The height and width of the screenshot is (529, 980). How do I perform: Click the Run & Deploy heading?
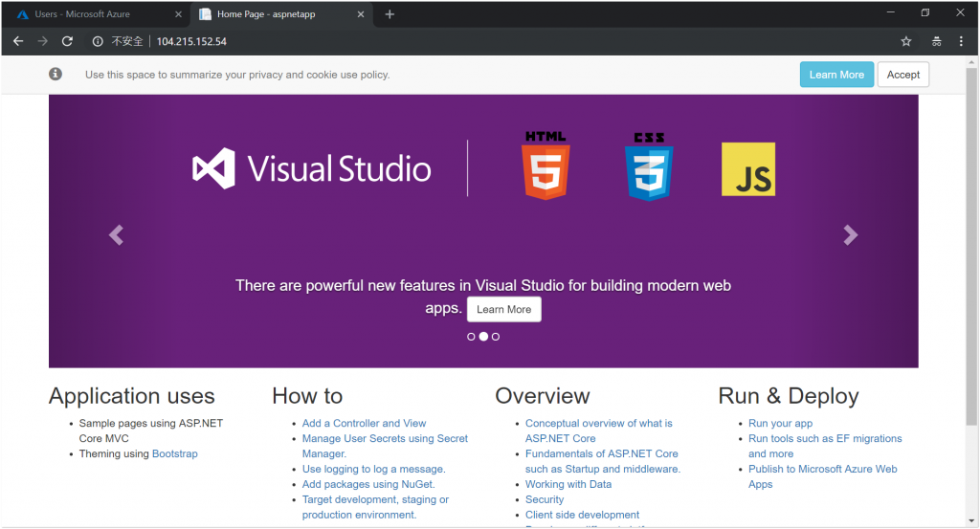pyautogui.click(x=789, y=396)
